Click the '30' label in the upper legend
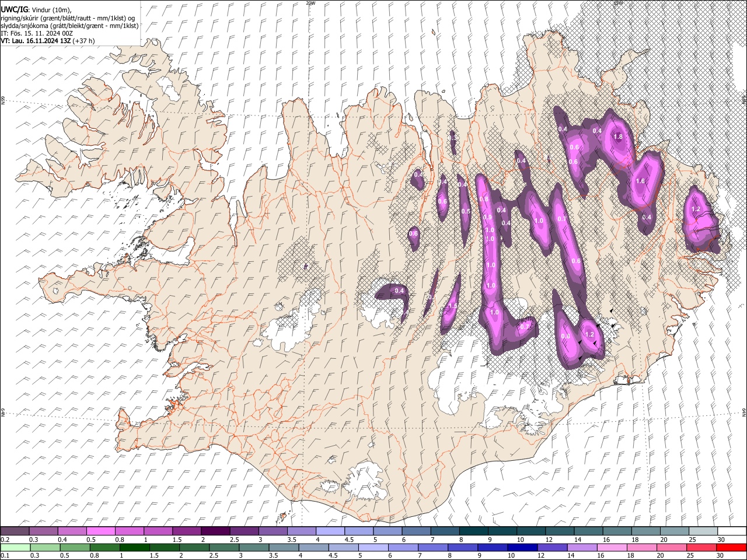Viewport: 747px width, 560px height. pyautogui.click(x=721, y=540)
